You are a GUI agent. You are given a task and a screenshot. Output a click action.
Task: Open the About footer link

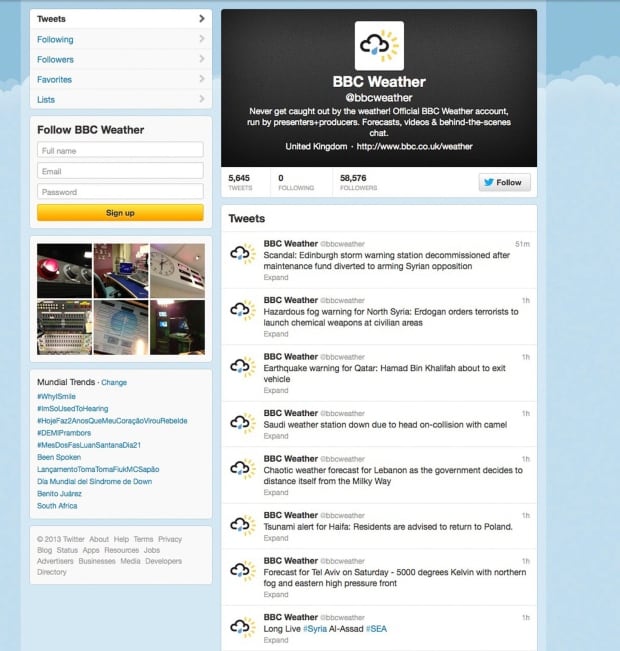point(99,539)
